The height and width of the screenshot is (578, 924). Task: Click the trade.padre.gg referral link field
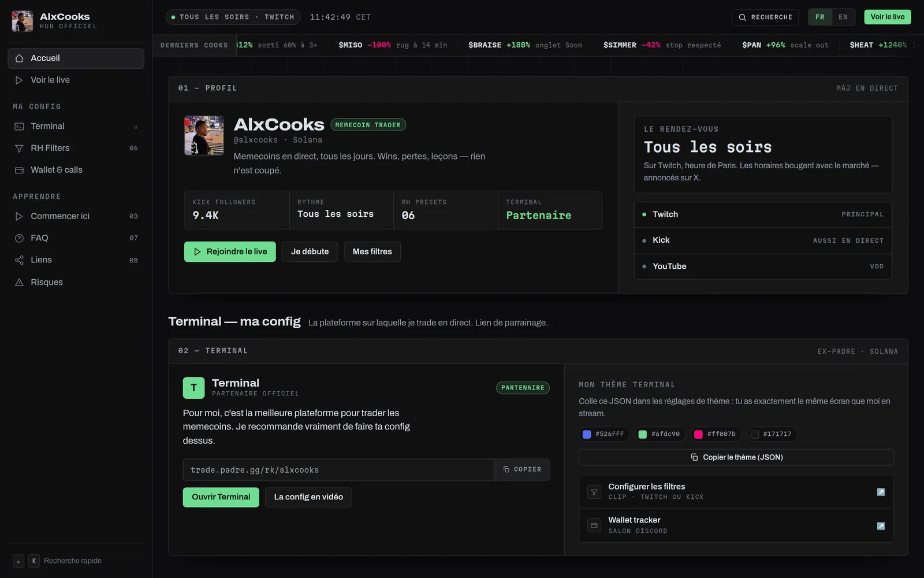pos(339,470)
